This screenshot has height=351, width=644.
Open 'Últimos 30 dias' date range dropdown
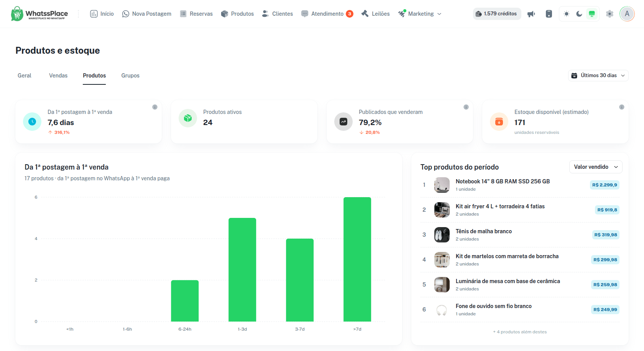(x=598, y=76)
